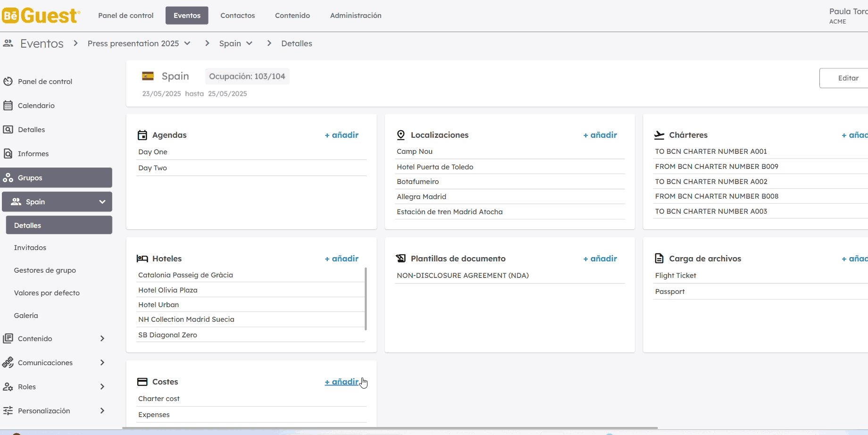Viewport: 868px width, 435px height.
Task: Click the Plantillas de documento icon
Action: pos(401,259)
